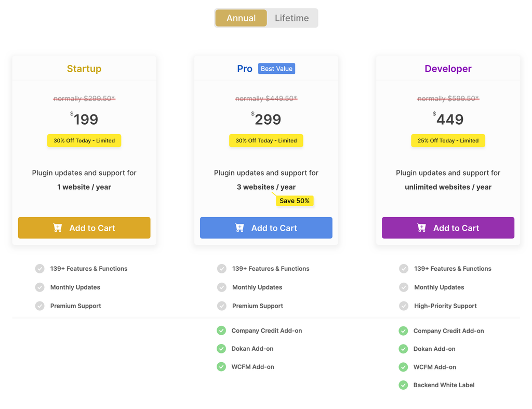Click Pro 'Company Credit Add-on' text
The width and height of the screenshot is (532, 409).
click(267, 331)
